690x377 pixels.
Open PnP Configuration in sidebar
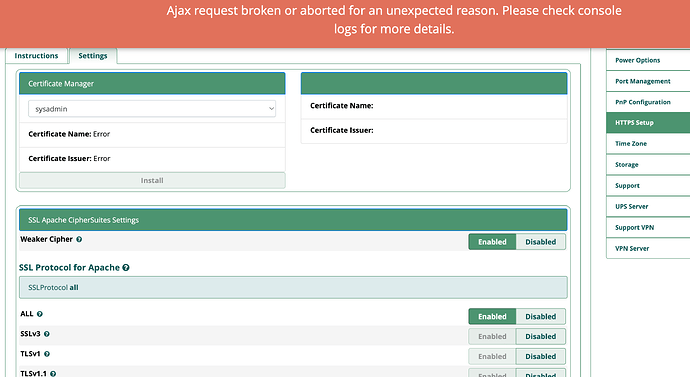(648, 102)
